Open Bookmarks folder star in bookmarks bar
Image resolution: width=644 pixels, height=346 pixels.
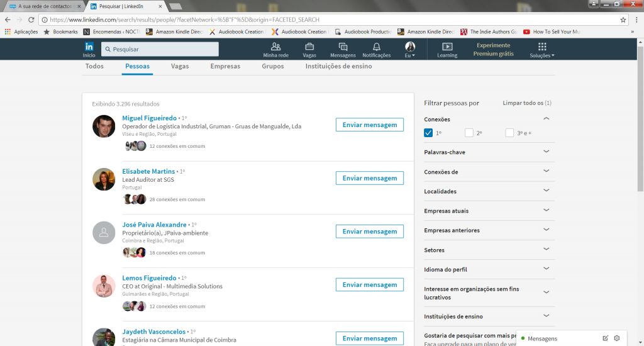[60, 31]
